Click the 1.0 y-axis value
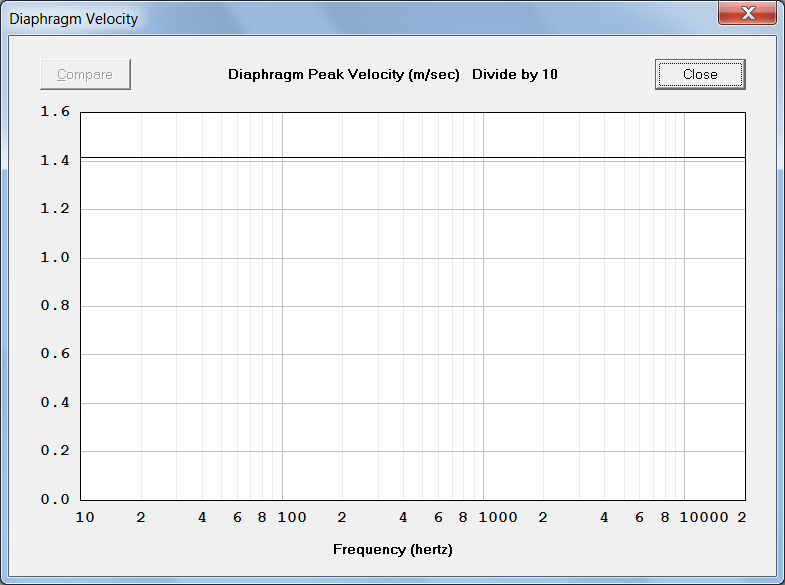 tap(55, 257)
